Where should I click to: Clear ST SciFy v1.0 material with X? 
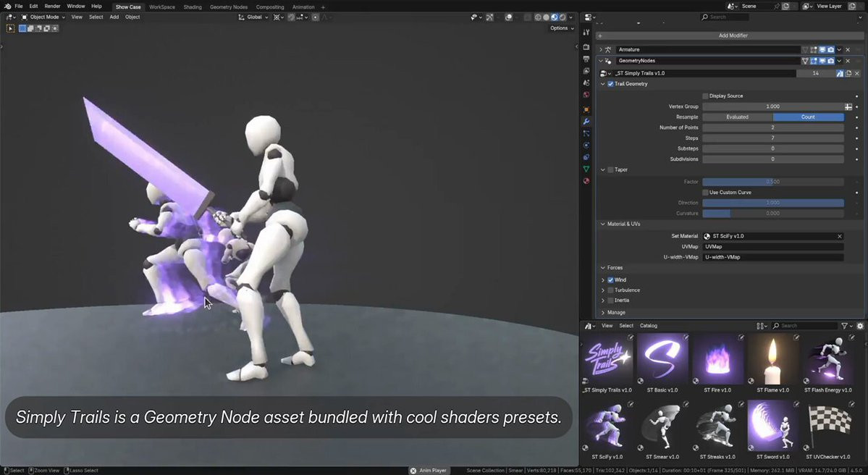pos(839,236)
